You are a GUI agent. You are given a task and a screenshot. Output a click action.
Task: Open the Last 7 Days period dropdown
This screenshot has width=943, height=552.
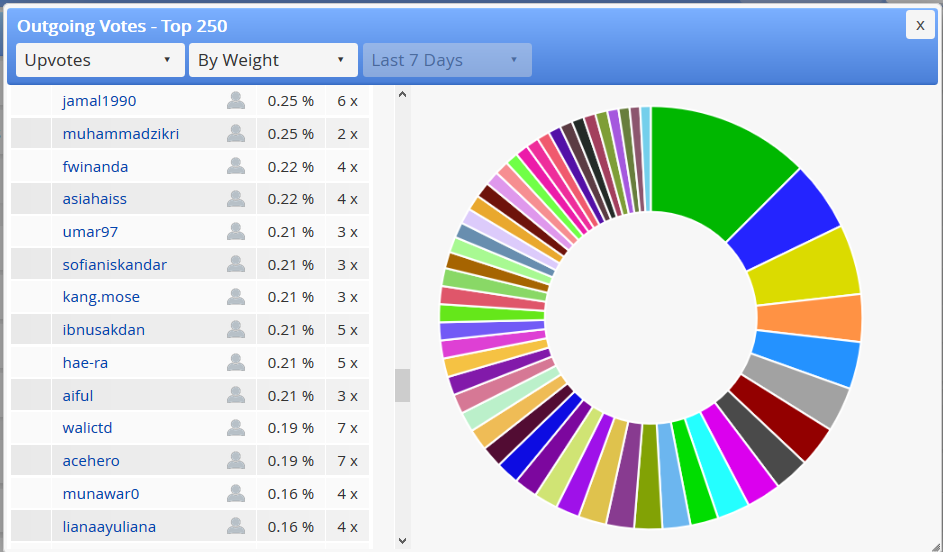447,60
